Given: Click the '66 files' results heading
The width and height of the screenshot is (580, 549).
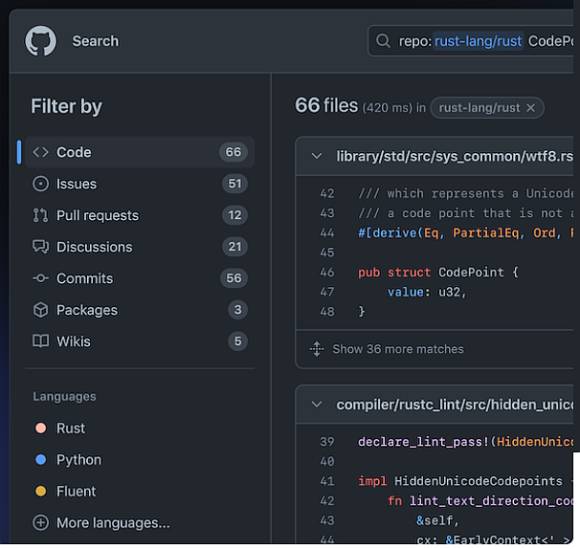Looking at the screenshot, I should point(326,106).
